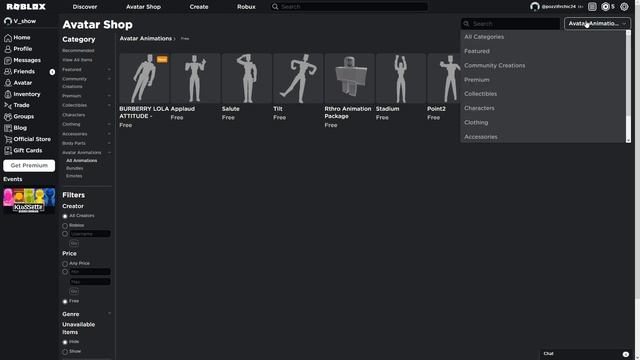Choose Clothing in dropdown list

click(x=542, y=122)
